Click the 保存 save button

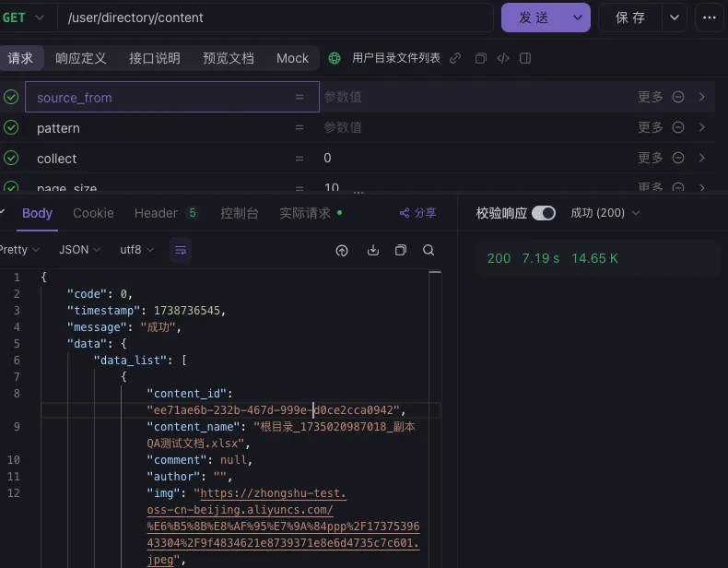coord(630,18)
